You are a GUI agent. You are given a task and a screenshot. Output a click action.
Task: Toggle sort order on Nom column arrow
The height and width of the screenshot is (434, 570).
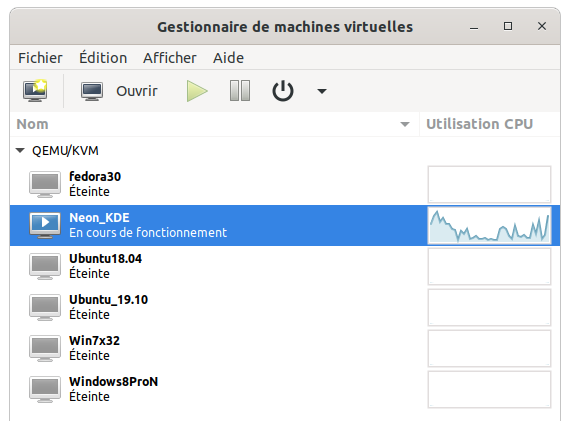[405, 124]
